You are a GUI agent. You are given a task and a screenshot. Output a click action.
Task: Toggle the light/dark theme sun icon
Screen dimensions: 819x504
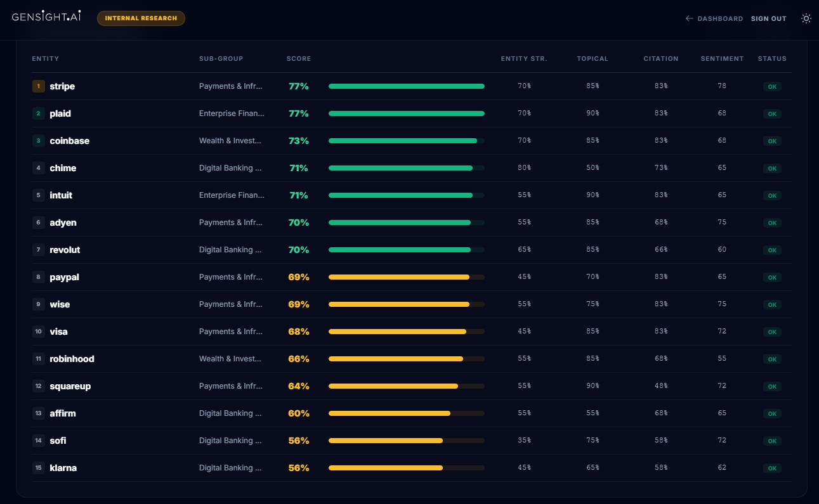pos(806,18)
